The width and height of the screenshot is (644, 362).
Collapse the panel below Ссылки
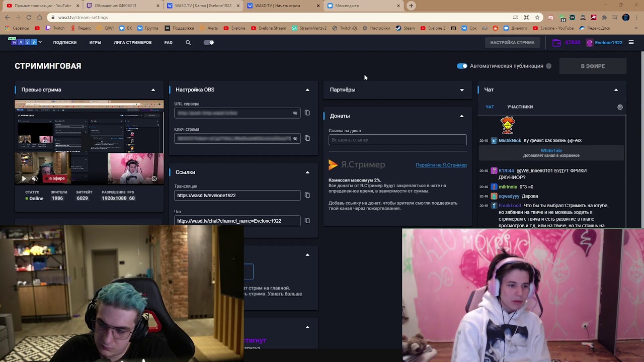[x=307, y=254]
